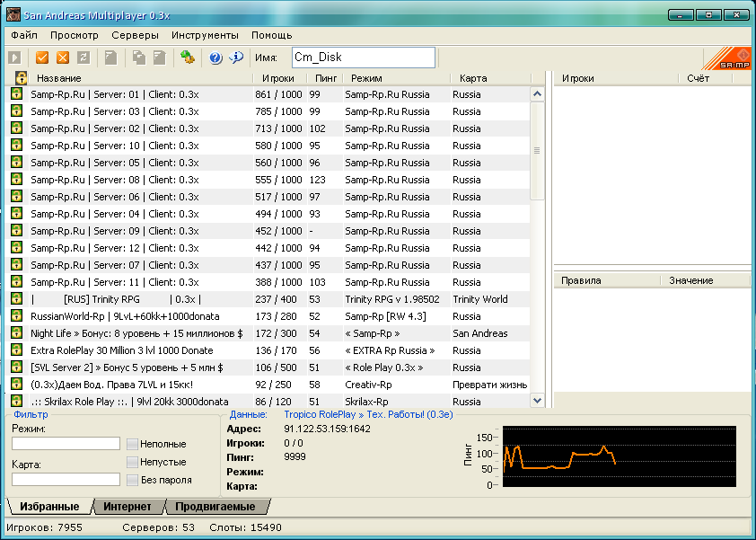Toggle the Непустые filter checkbox
This screenshot has height=540, width=756.
(x=132, y=462)
